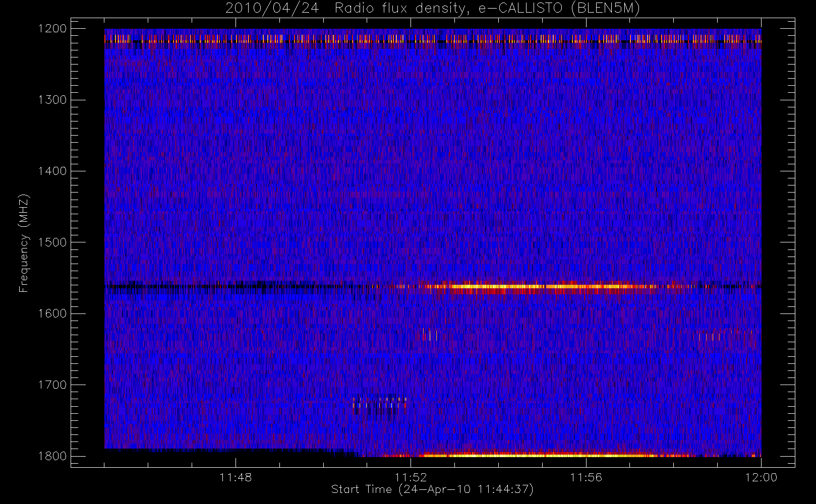Viewport: 816px width, 504px height.
Task: Click the 1600 frequency tick label
Action: click(x=52, y=313)
